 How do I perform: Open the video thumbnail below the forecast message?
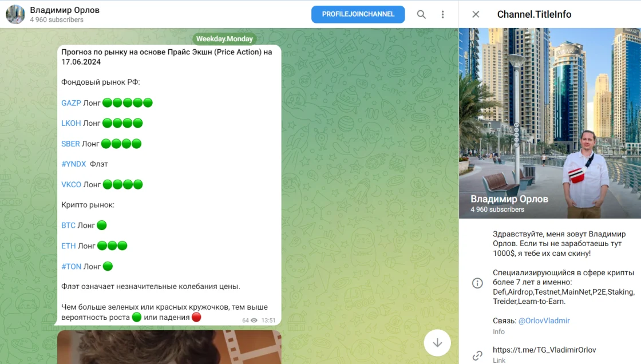(169, 347)
